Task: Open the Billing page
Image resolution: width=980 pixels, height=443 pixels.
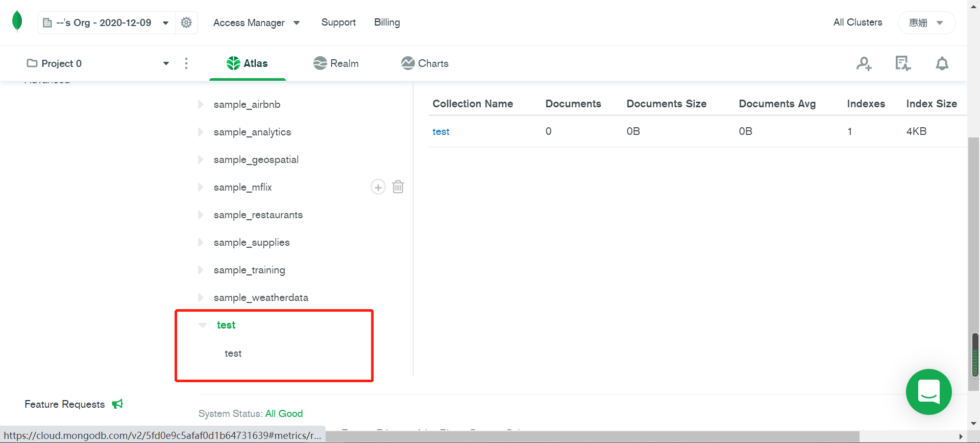Action: pos(387,22)
